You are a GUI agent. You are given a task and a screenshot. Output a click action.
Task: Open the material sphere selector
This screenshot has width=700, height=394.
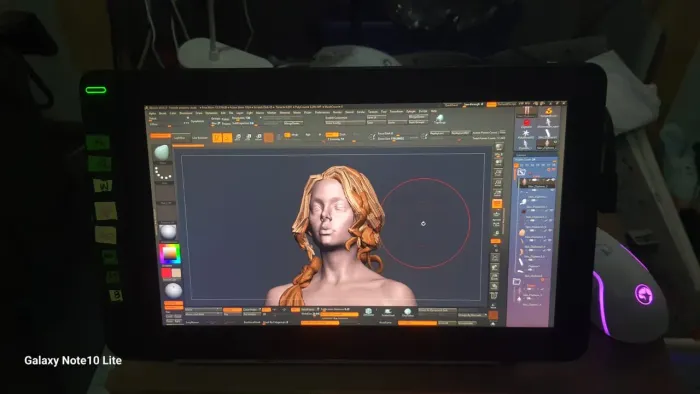[x=167, y=232]
